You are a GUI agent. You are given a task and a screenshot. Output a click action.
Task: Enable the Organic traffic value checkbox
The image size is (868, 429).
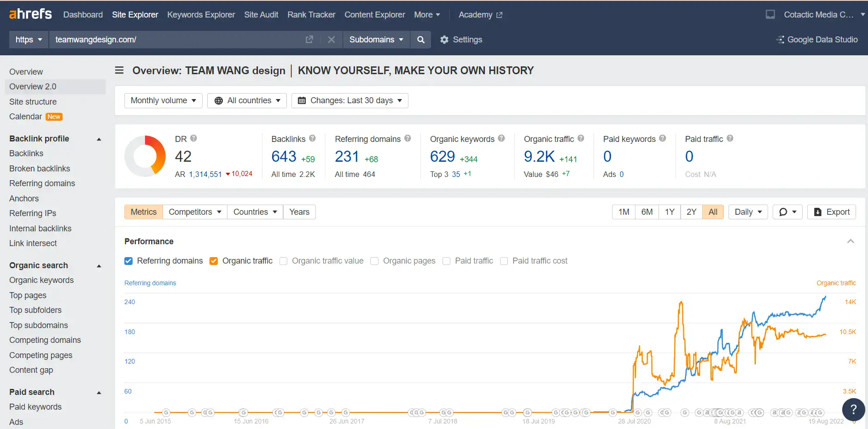click(x=284, y=261)
